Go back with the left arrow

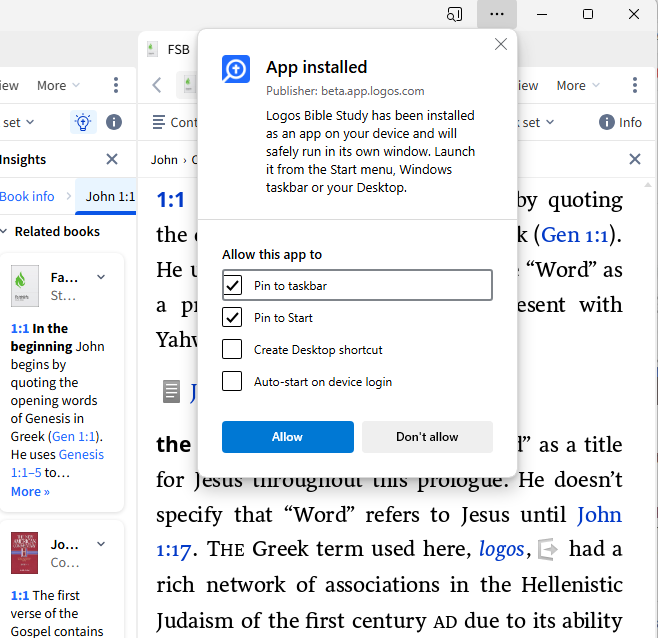pyautogui.click(x=157, y=85)
